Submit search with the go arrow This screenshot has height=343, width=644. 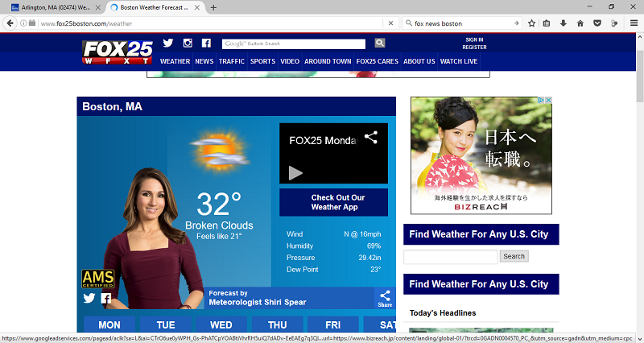[x=516, y=23]
